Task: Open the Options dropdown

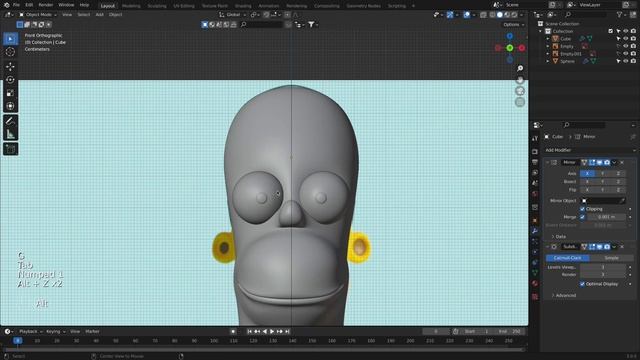Action: [x=513, y=24]
